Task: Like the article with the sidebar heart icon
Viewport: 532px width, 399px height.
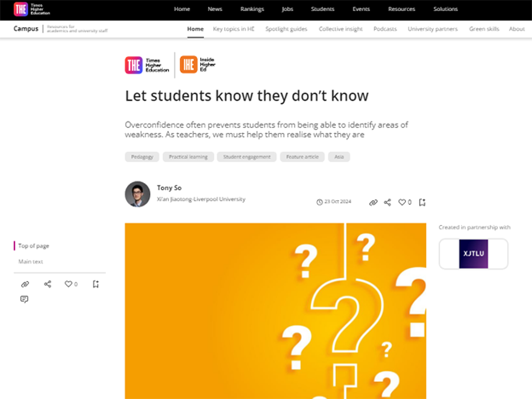Action: tap(68, 284)
